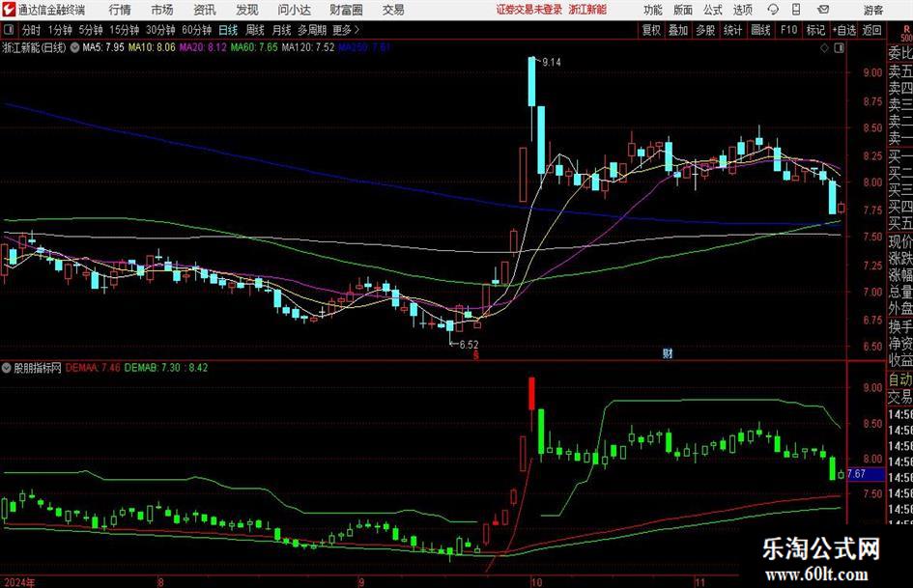913x588 pixels.
Task: Click the 股朋指标网 indicator name
Action: click(38, 368)
